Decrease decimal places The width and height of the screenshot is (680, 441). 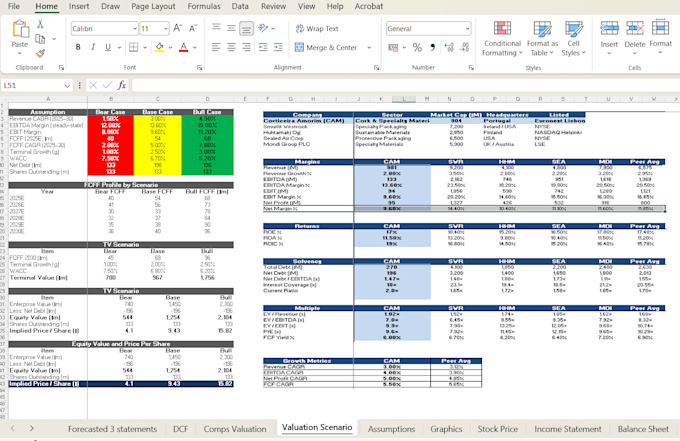464,47
